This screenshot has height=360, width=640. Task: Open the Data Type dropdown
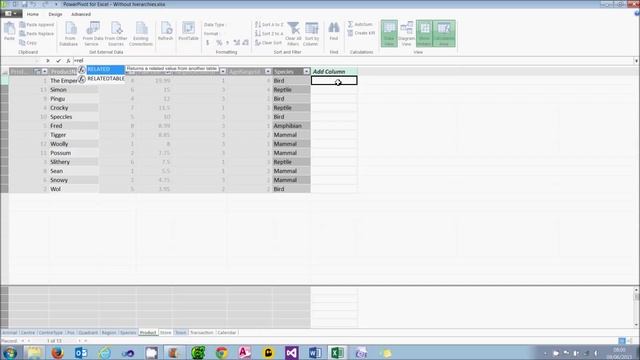pos(215,24)
